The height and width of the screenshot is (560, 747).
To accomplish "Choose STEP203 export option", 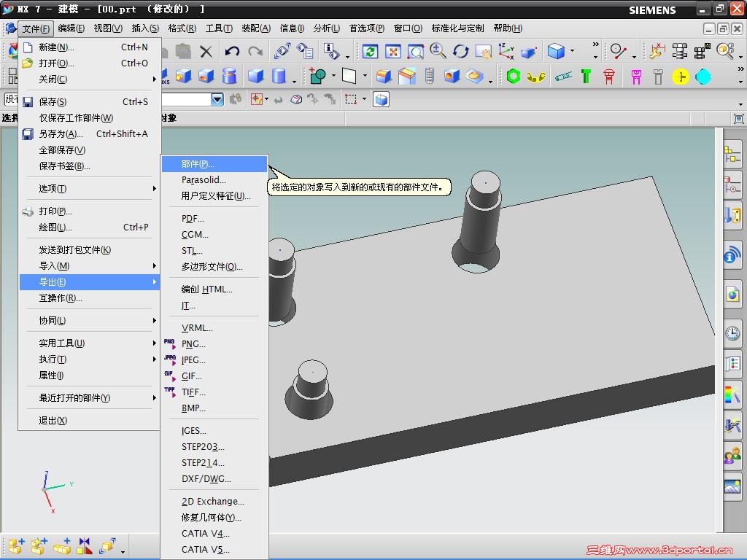I will click(202, 446).
